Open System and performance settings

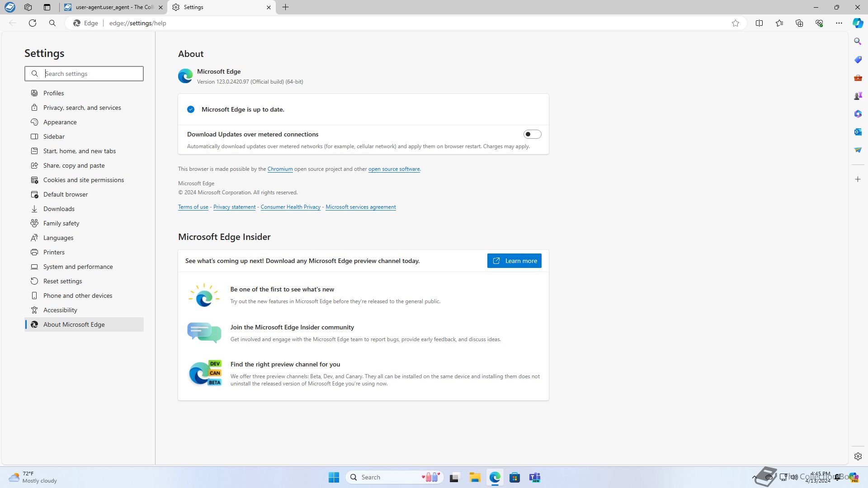tap(84, 267)
